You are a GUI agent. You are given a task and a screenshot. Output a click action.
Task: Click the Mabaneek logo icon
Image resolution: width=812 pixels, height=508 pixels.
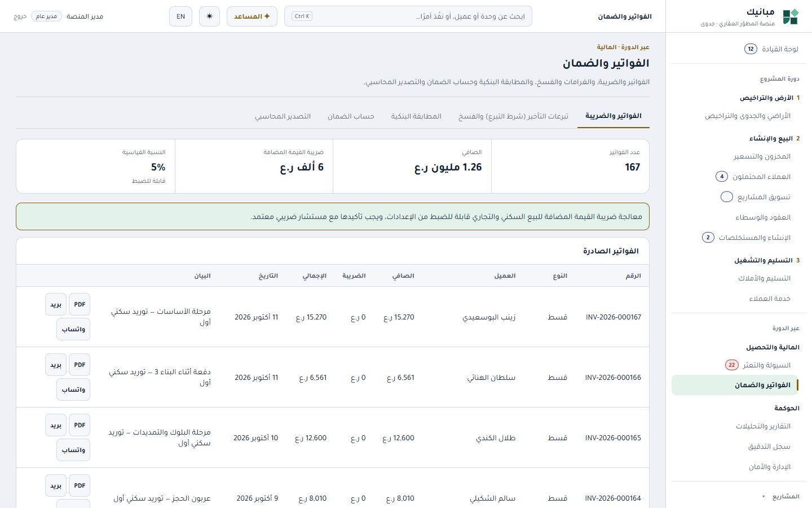pos(791,16)
